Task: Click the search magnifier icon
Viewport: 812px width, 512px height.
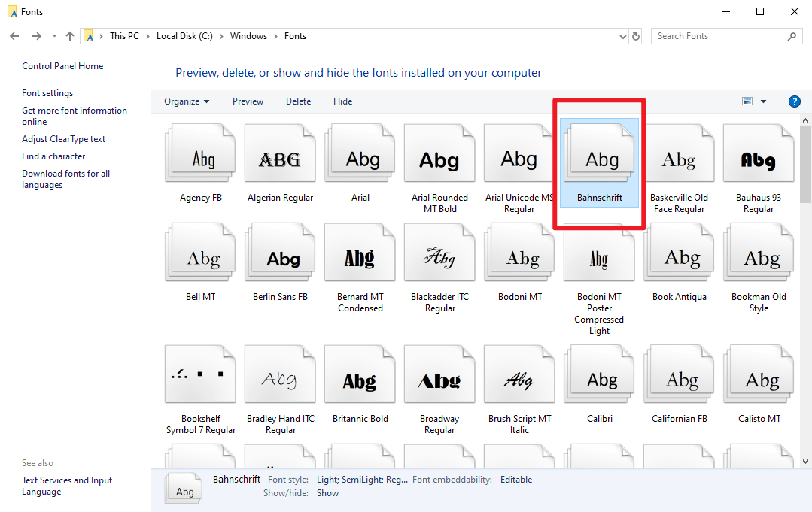Action: (792, 36)
